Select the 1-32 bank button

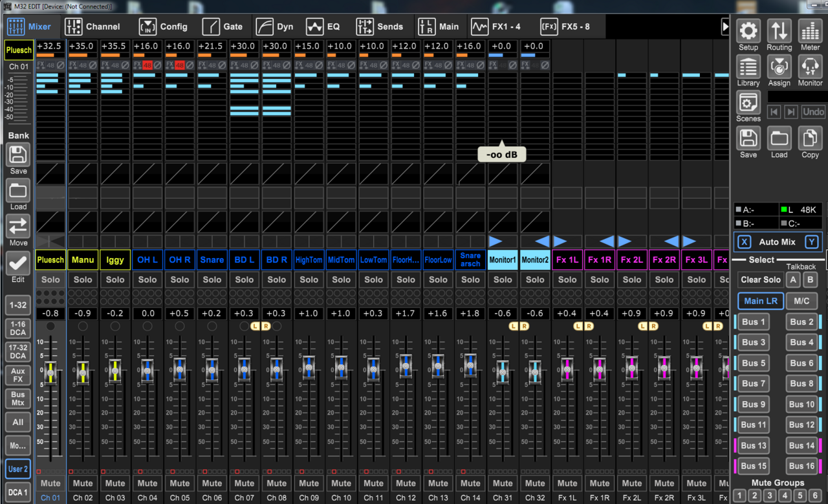pyautogui.click(x=18, y=305)
